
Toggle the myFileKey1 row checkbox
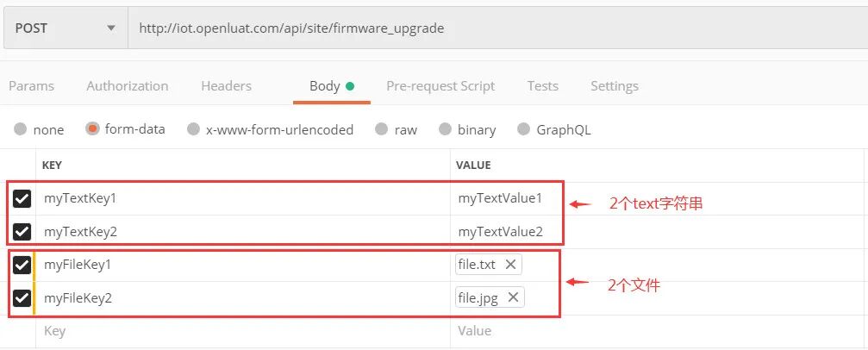point(22,265)
